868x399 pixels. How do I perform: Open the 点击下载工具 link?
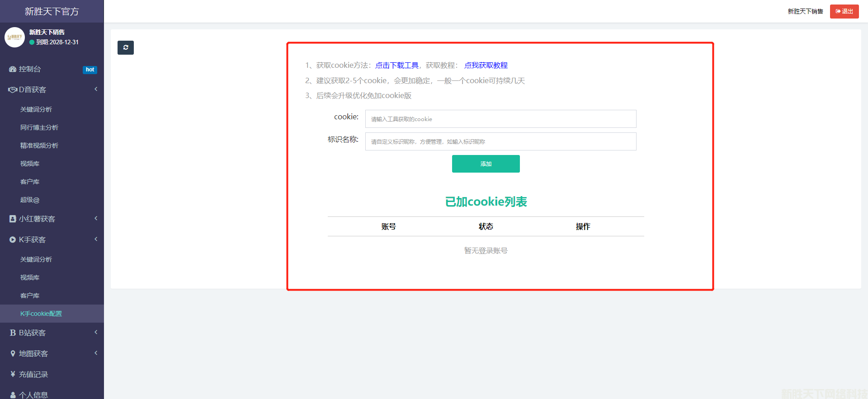(x=397, y=66)
